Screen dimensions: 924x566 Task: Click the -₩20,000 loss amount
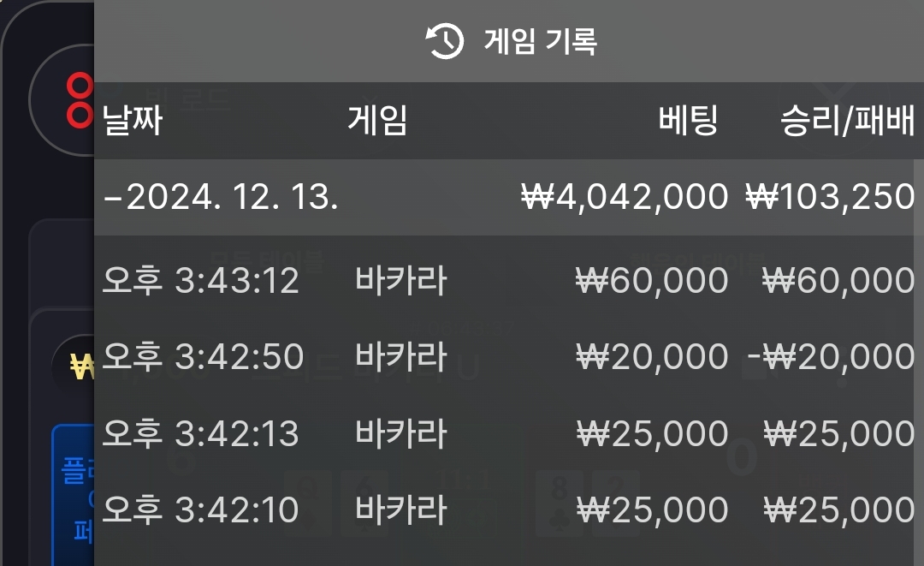pyautogui.click(x=832, y=357)
